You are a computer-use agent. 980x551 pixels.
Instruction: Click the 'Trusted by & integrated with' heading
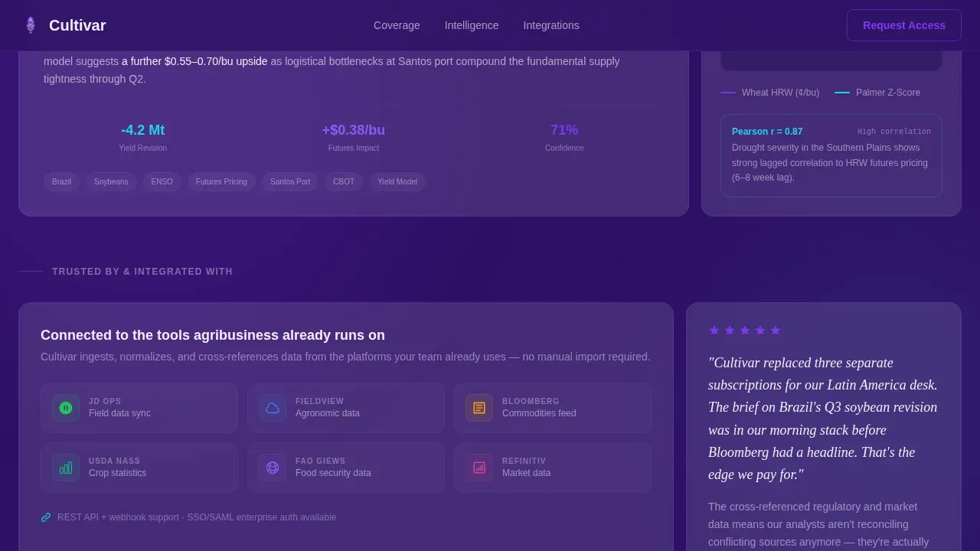[142, 272]
